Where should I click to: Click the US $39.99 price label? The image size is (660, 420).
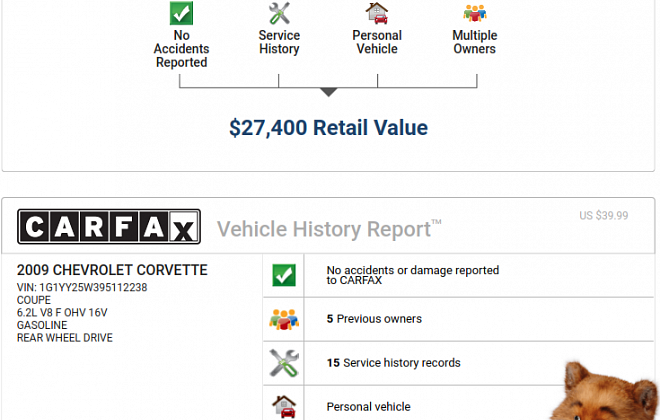604,215
